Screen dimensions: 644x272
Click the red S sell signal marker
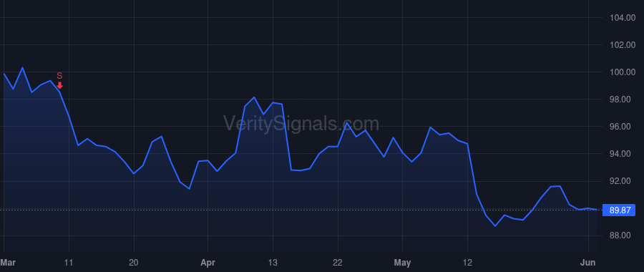pos(59,81)
